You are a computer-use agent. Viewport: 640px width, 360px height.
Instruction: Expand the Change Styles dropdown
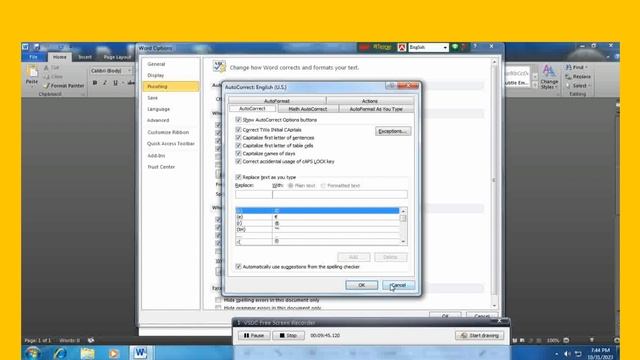[556, 87]
